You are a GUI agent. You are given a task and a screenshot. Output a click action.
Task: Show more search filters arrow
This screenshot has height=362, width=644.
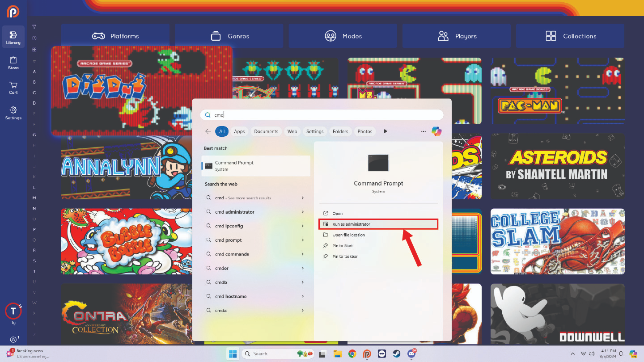tap(385, 131)
